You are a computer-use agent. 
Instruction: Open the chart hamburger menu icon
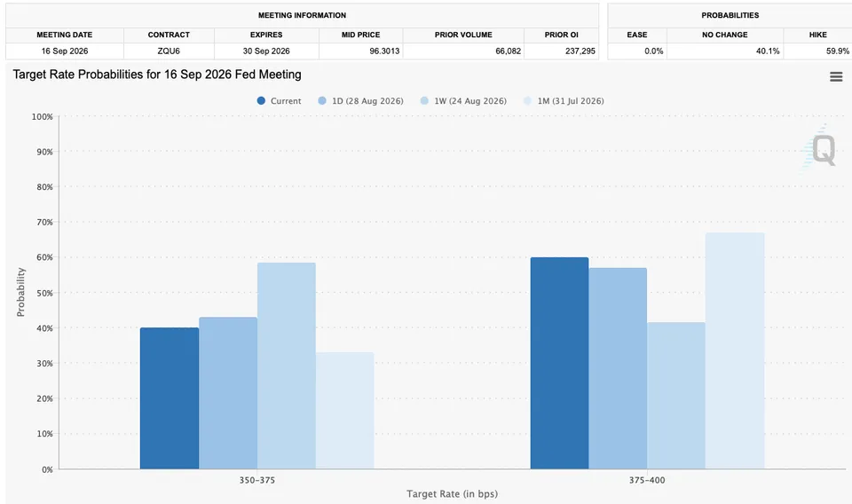pyautogui.click(x=836, y=76)
